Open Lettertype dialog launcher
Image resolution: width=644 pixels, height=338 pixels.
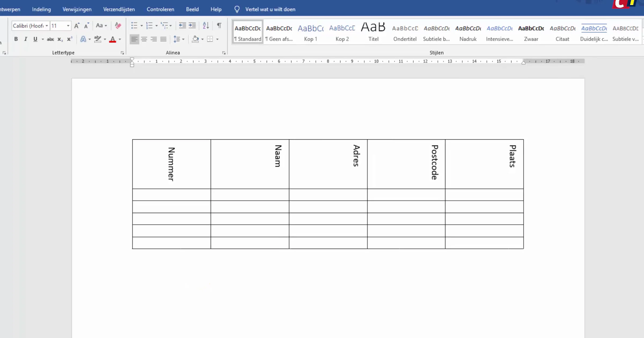[122, 53]
